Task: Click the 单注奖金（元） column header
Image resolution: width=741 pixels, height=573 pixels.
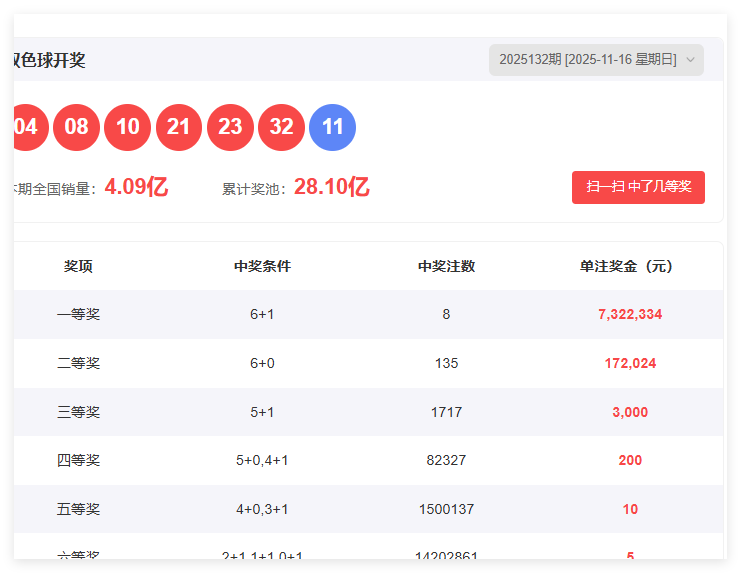Action: pos(630,266)
